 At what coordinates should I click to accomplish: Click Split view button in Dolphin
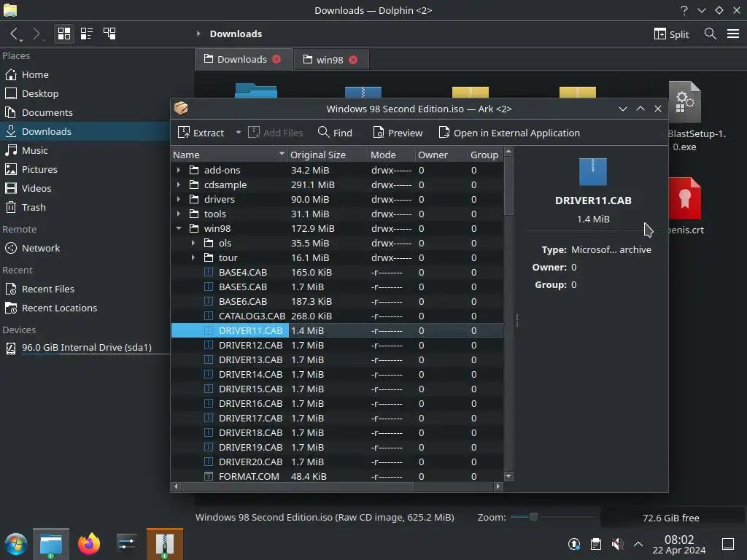(x=671, y=34)
